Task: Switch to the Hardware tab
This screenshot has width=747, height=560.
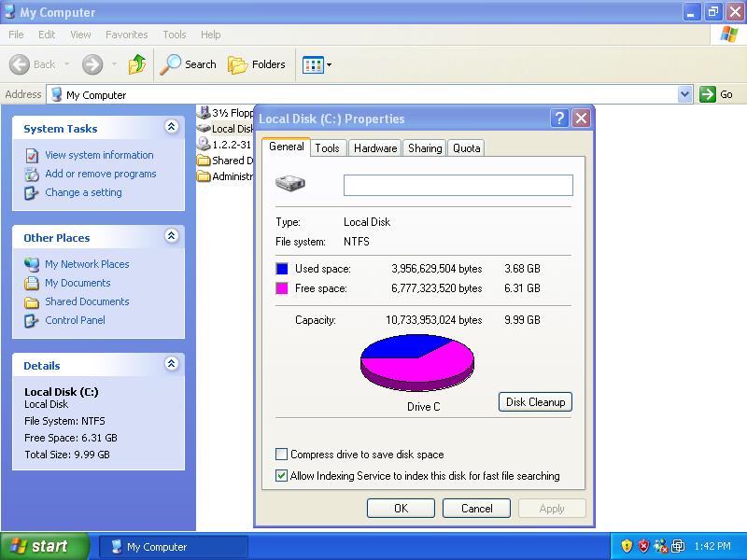Action: (x=375, y=148)
